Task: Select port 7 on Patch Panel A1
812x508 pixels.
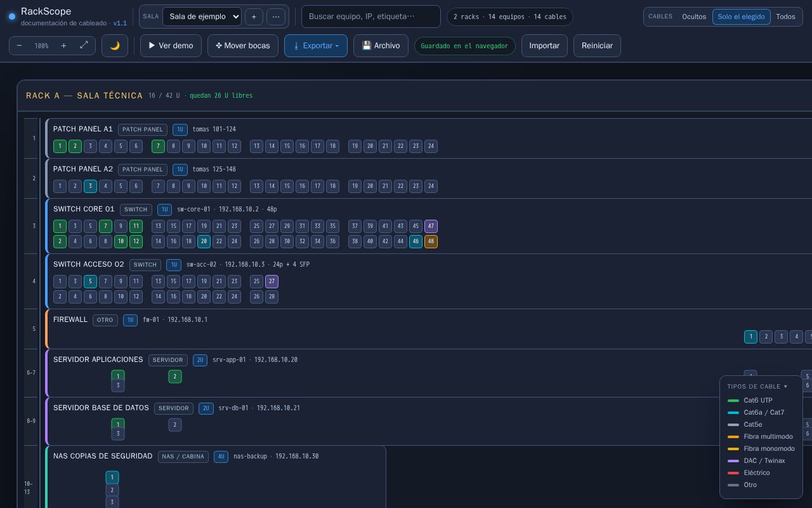Action: point(158,146)
